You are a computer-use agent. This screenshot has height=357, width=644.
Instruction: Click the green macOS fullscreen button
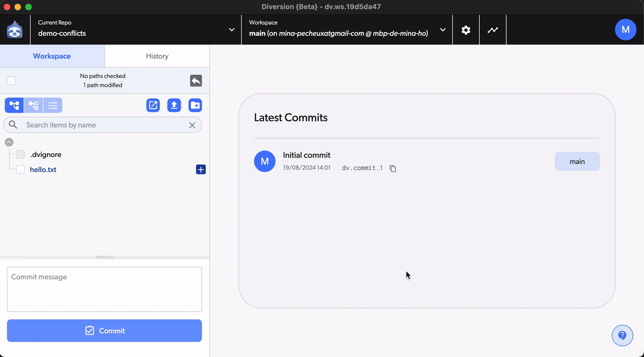pyautogui.click(x=28, y=7)
